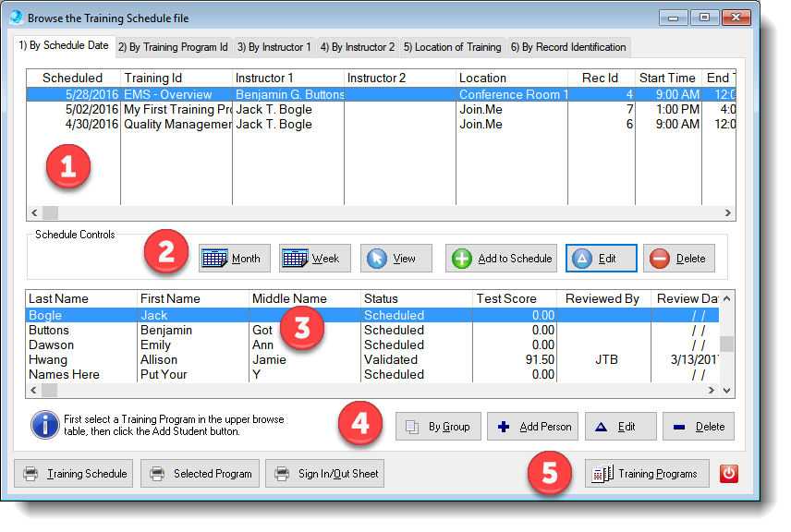Image resolution: width=791 pixels, height=532 pixels.
Task: Select the By Instructor 1 tab
Action: (273, 47)
